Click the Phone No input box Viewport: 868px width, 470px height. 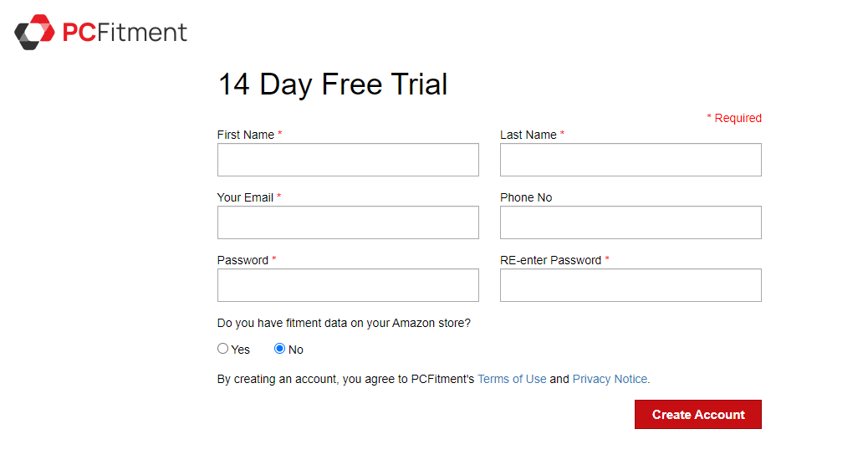[631, 222]
